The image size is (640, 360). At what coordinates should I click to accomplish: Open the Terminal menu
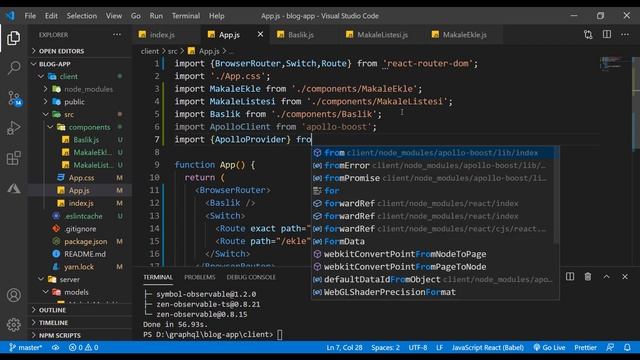[x=186, y=16]
